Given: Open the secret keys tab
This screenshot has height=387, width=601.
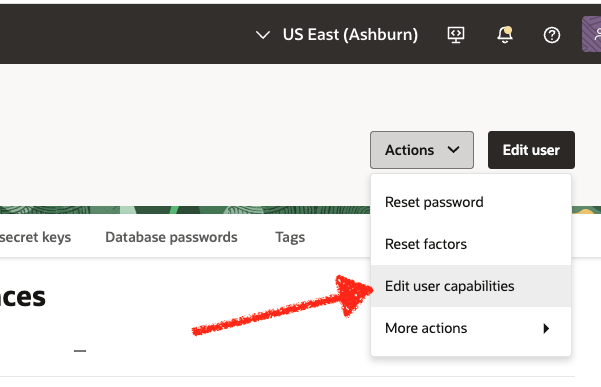Looking at the screenshot, I should (x=35, y=237).
